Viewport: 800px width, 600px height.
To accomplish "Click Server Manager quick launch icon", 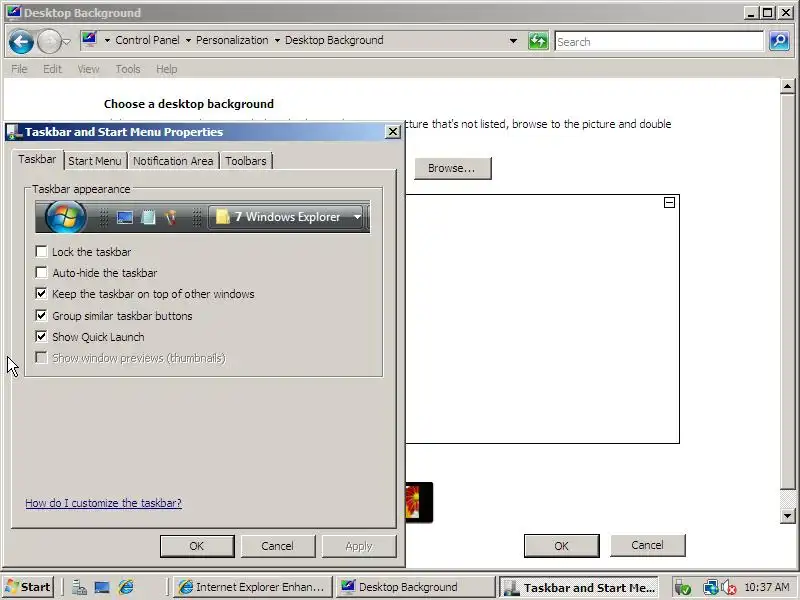I will point(79,587).
